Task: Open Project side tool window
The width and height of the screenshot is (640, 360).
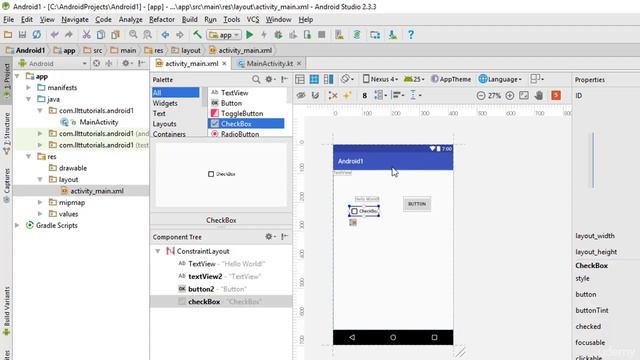Action: (x=7, y=82)
